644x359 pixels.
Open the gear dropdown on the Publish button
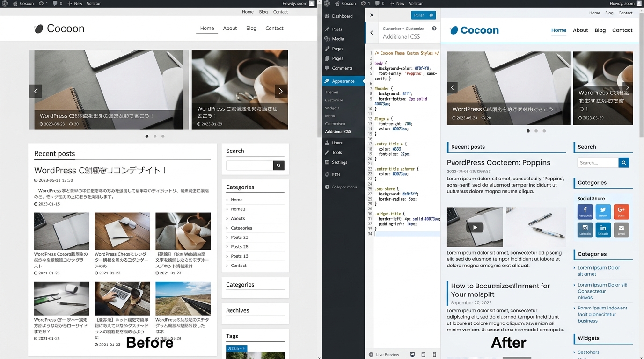click(x=432, y=15)
